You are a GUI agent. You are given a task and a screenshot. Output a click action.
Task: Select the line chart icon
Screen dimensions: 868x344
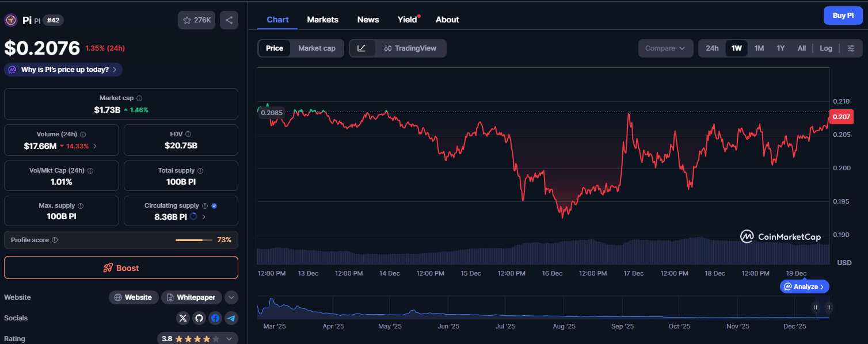(x=361, y=48)
